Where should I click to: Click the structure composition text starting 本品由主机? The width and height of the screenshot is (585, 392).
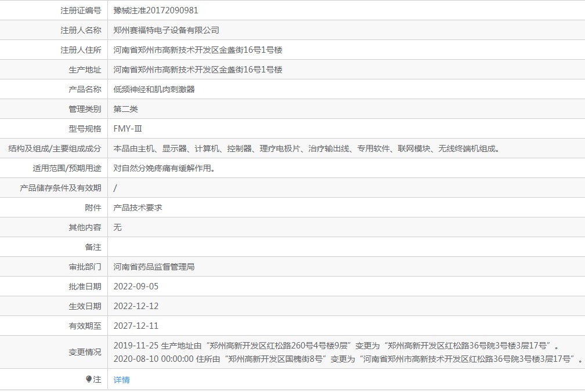click(306, 148)
